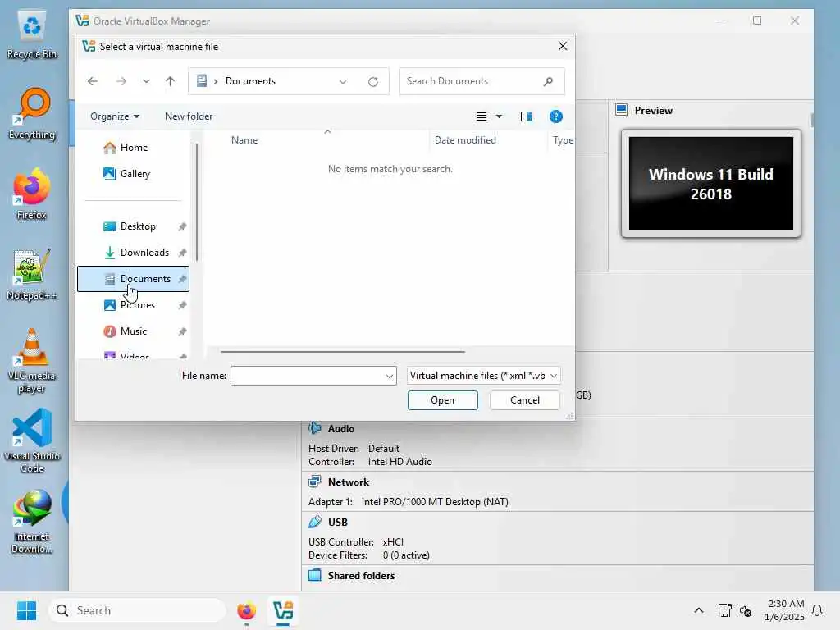Select Home in the navigation pane
This screenshot has height=630, width=840.
[134, 148]
